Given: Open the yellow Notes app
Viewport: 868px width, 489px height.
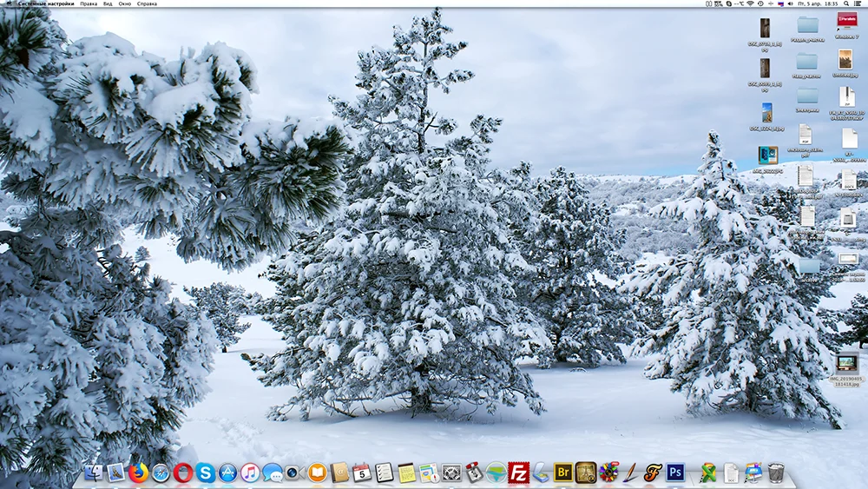Looking at the screenshot, I should point(406,473).
